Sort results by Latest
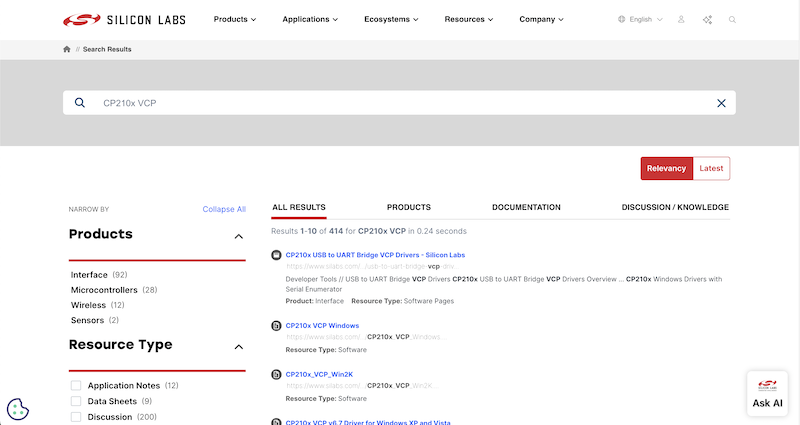The image size is (800, 425). [x=711, y=168]
